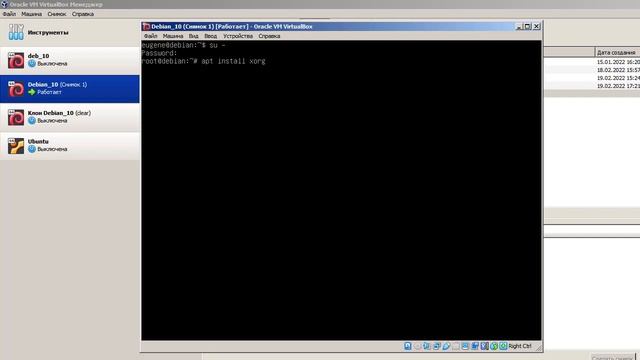Image resolution: width=640 pixels, height=360 pixels.
Task: Open Устройства menu in VM window
Action: pos(238,36)
